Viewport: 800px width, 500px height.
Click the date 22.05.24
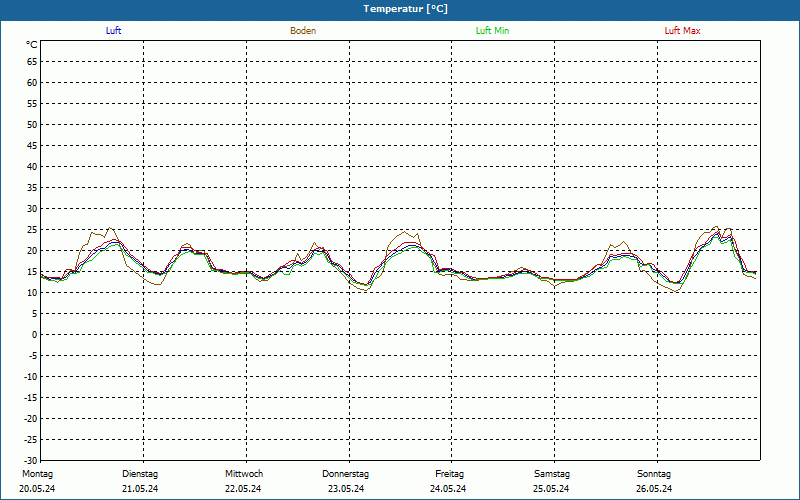(x=243, y=489)
